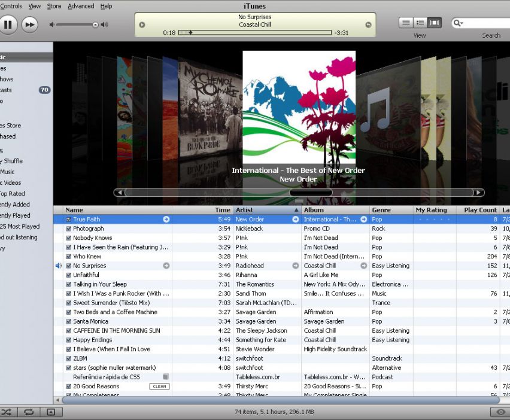Click the speaker icon beside No Surprises

(59, 266)
